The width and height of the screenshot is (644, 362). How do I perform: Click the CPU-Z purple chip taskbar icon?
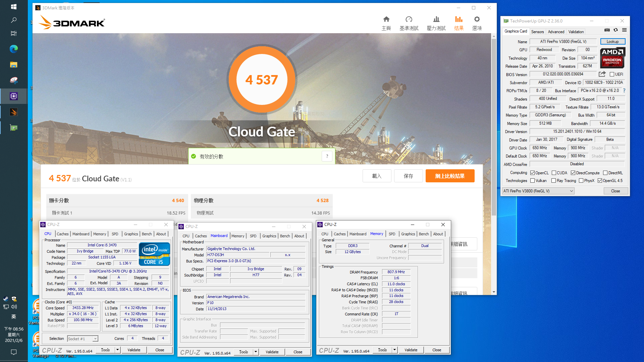click(x=14, y=96)
